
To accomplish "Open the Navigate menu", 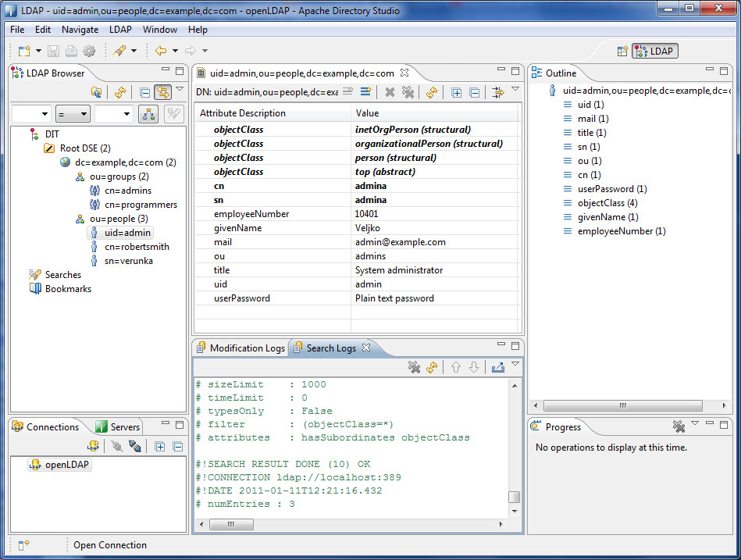I will (80, 30).
